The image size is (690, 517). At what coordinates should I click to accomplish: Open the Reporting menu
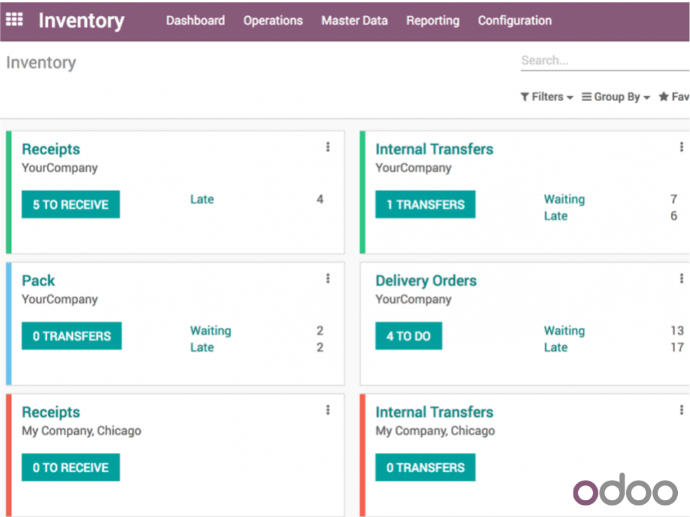click(x=432, y=21)
